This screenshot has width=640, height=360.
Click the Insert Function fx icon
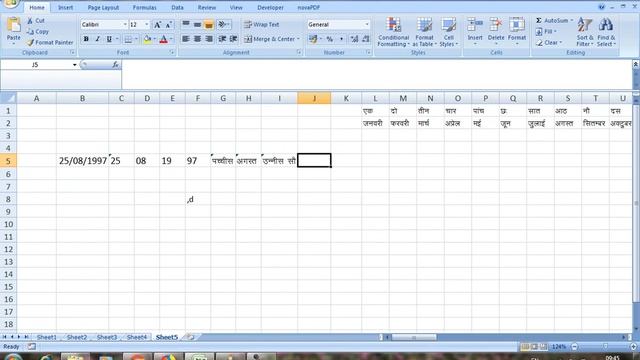(x=116, y=64)
